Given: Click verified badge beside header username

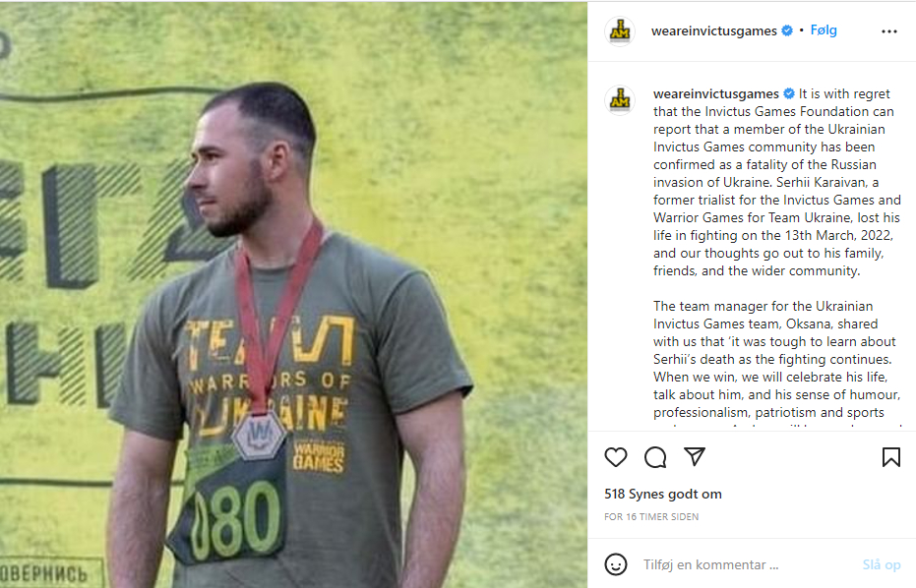Looking at the screenshot, I should click(x=787, y=30).
